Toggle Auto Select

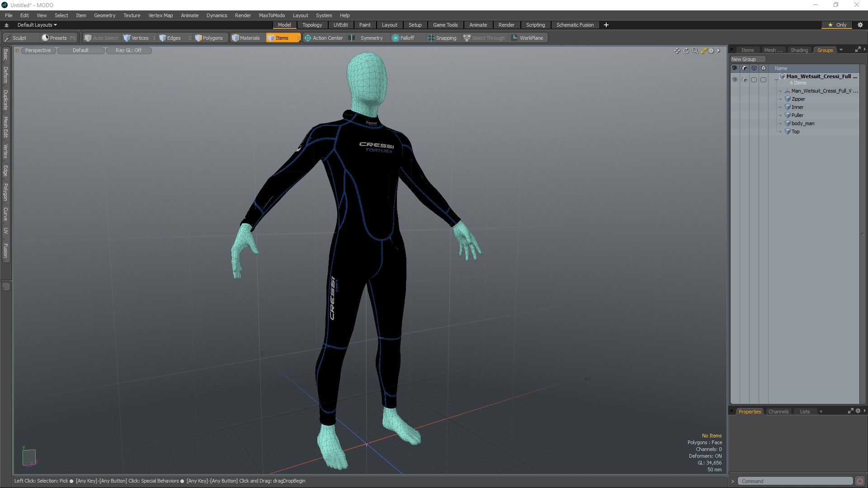[x=101, y=38]
